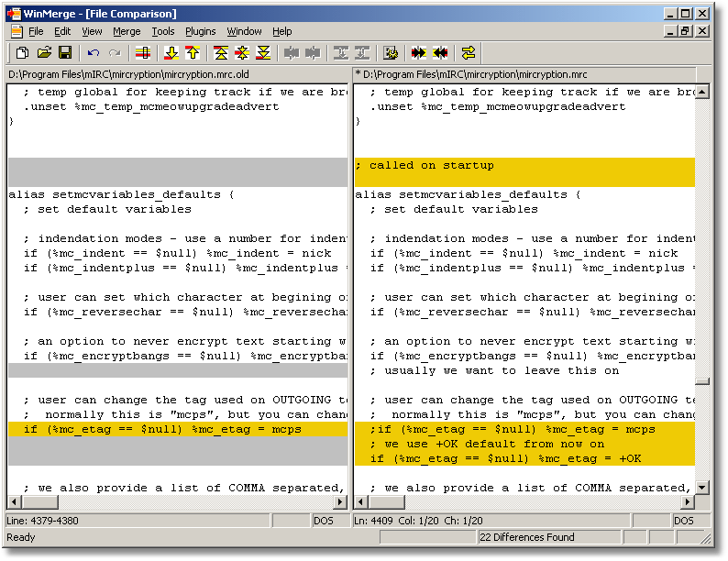Undo the last change using the toolbar

coord(94,53)
